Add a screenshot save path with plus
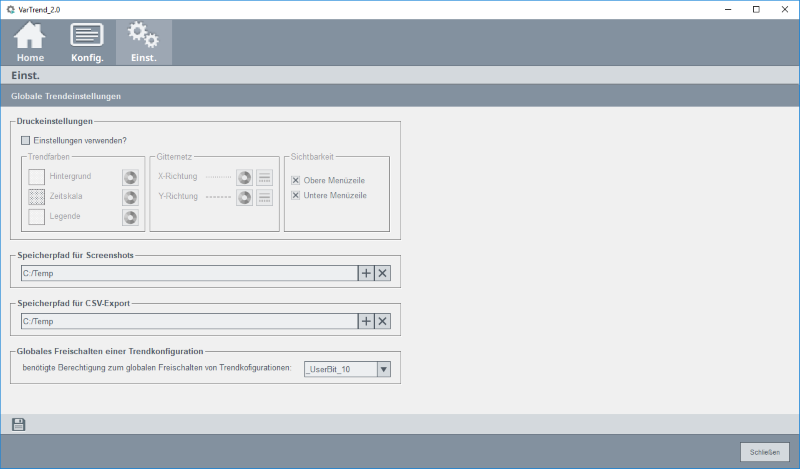800x469 pixels. [366, 273]
